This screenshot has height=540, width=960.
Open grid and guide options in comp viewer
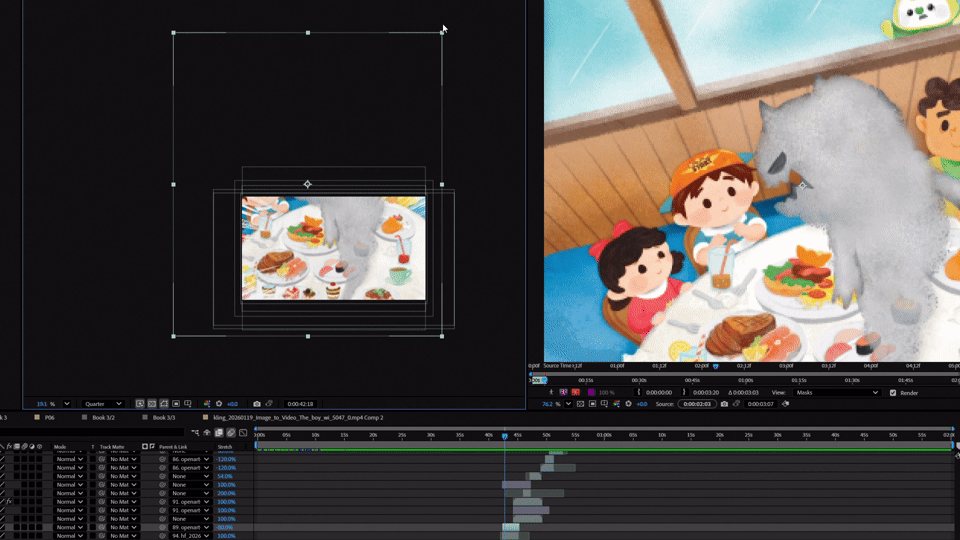tap(188, 403)
